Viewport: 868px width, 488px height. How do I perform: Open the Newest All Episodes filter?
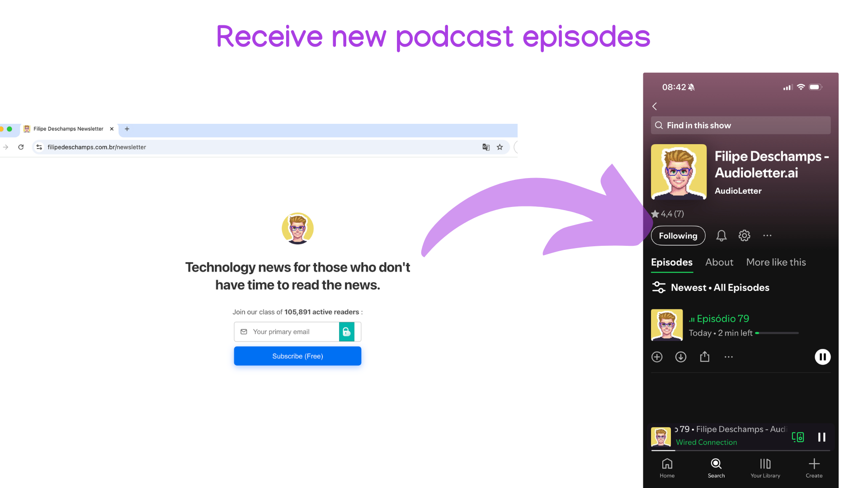coord(710,287)
